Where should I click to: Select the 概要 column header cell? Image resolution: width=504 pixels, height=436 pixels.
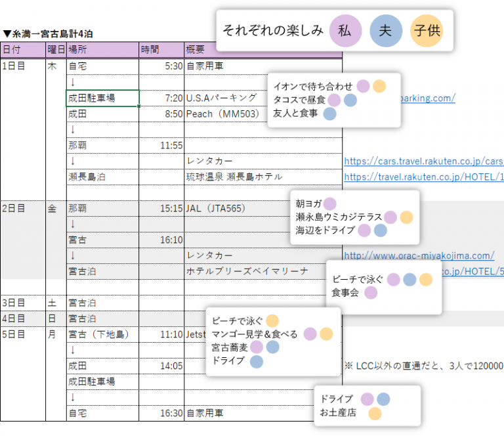[x=262, y=50]
